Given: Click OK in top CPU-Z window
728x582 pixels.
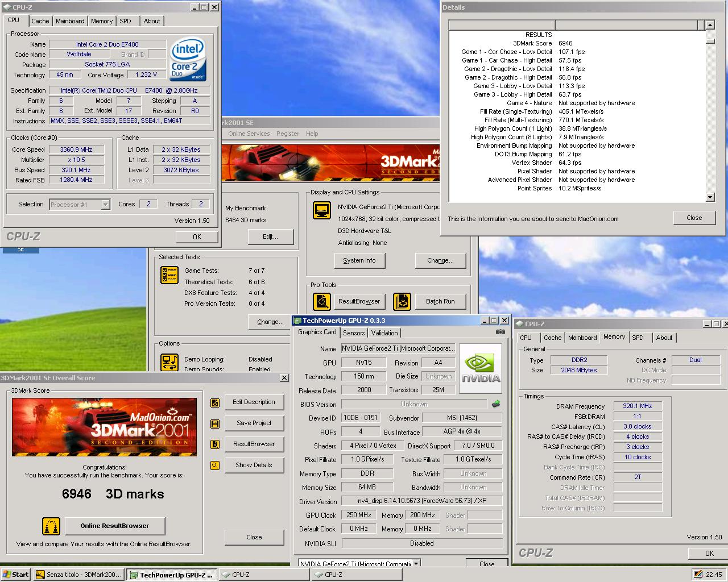Looking at the screenshot, I should tap(197, 237).
